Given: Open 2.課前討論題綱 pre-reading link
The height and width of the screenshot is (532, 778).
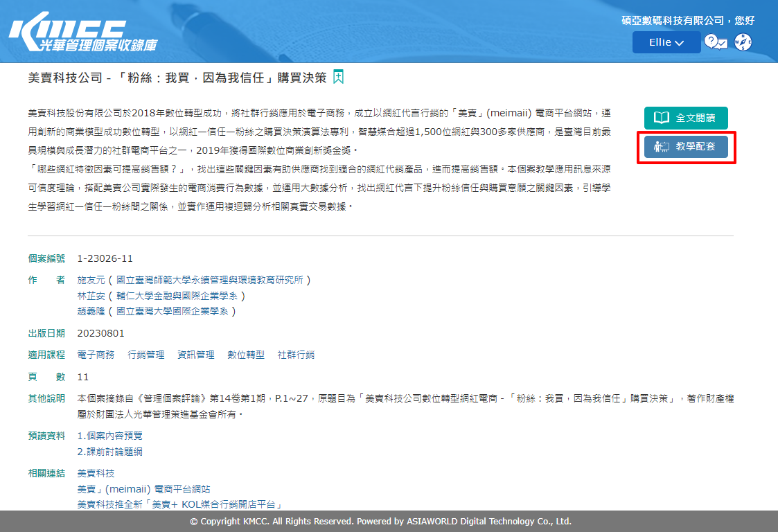Looking at the screenshot, I should 109,452.
